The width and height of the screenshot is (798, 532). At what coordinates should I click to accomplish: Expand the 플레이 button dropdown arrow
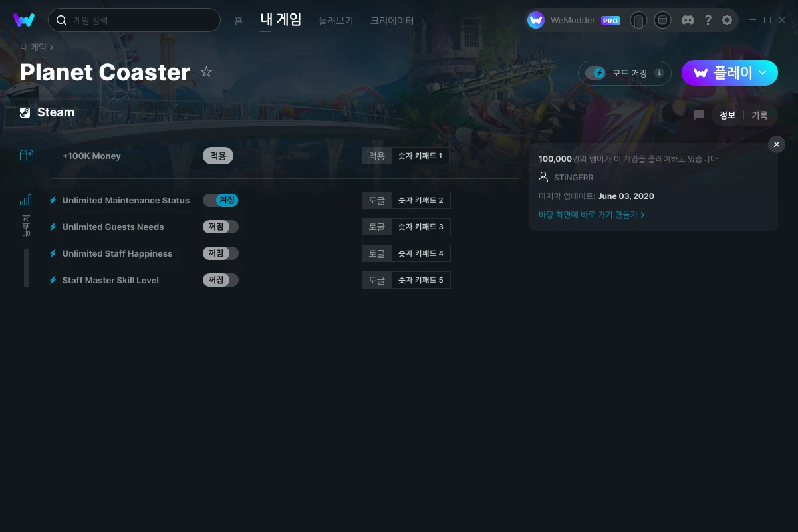[x=763, y=73]
